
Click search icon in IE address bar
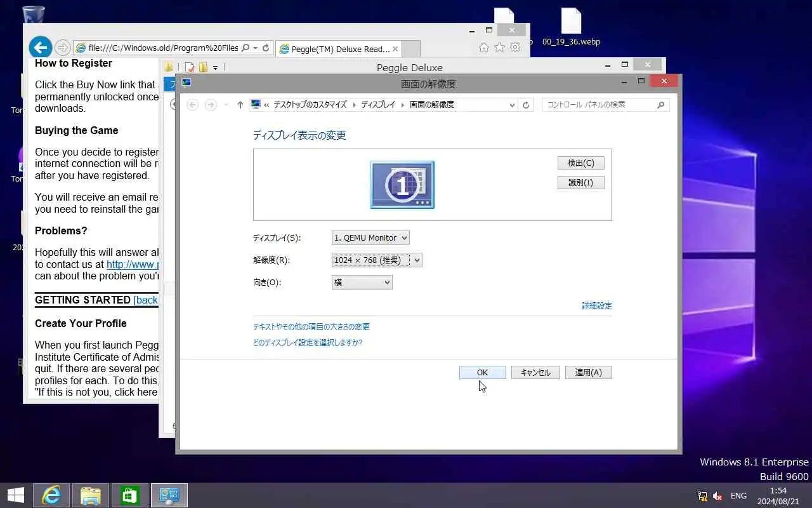pos(246,48)
